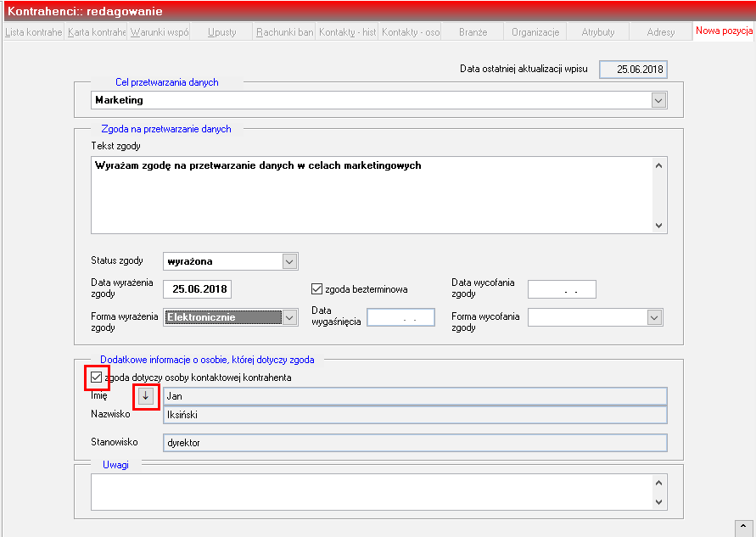Open the Status zgody dropdown
Screen dimensions: 756x537
pyautogui.click(x=289, y=262)
